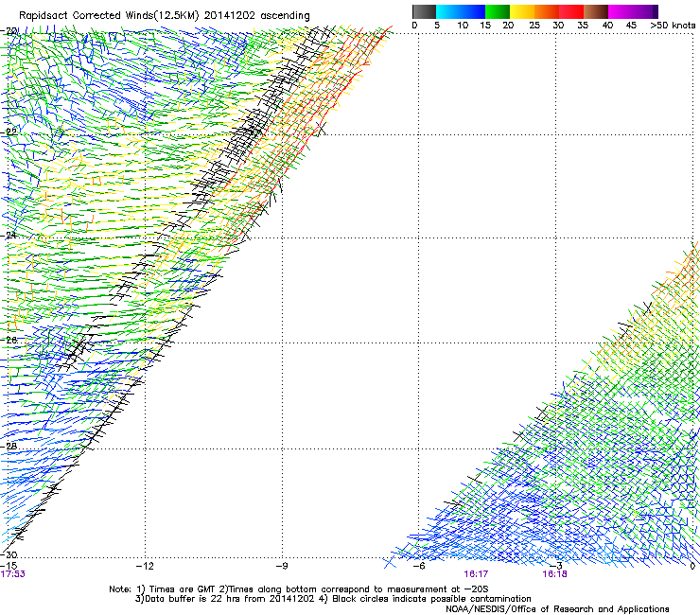Click the purple time stamp '17:53'
This screenshot has height=615, width=700.
13,574
